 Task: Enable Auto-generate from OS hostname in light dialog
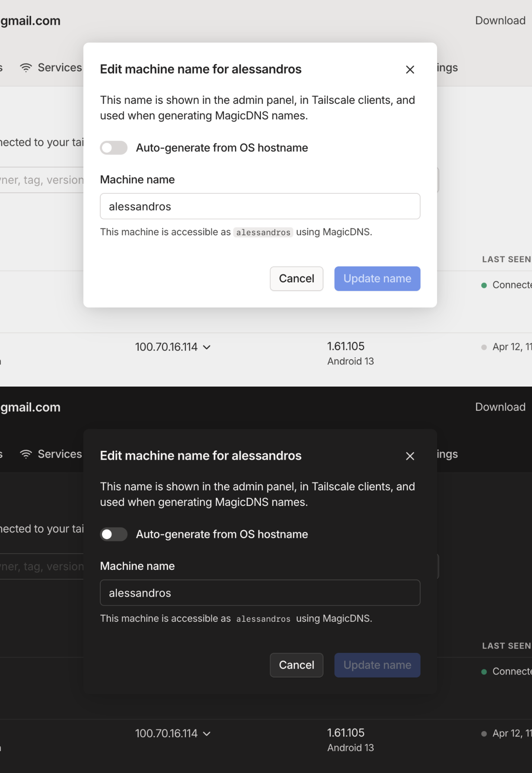click(114, 148)
